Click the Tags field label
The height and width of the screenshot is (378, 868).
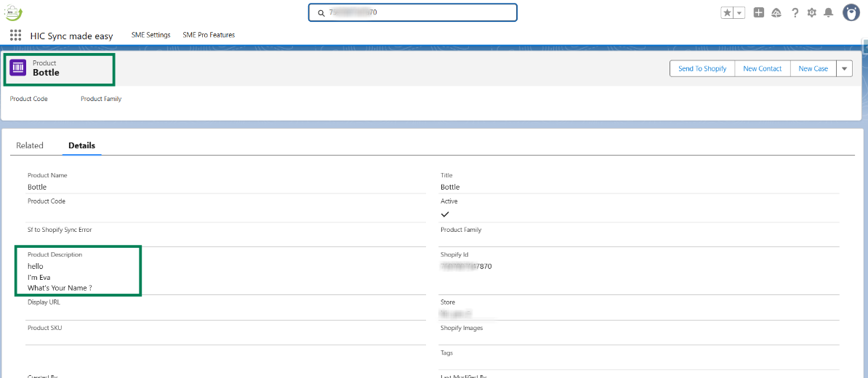pos(447,353)
